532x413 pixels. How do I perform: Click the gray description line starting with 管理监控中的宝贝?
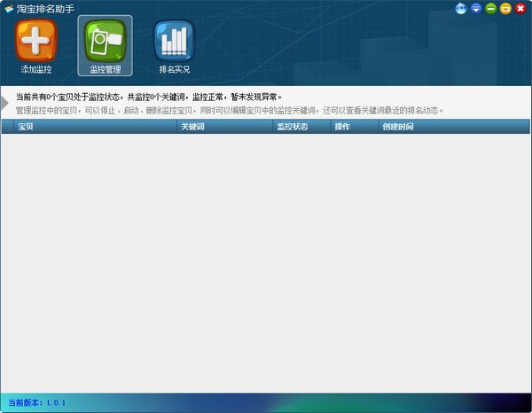230,111
